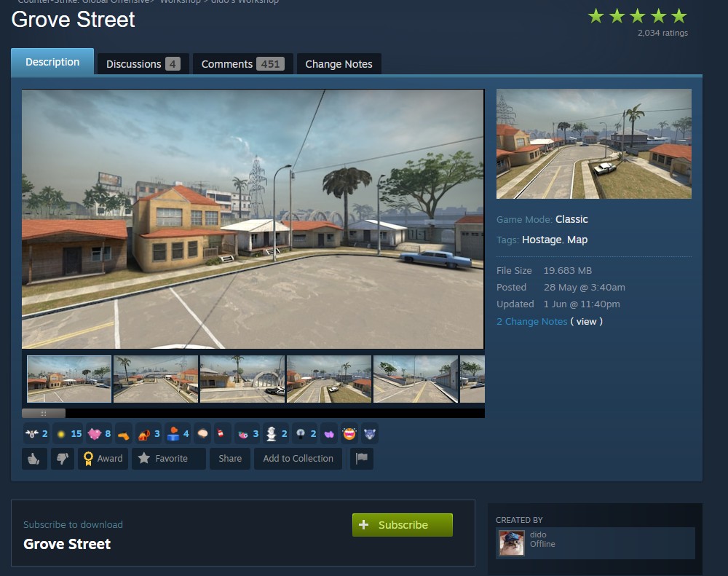Click the laughing face award icon
This screenshot has height=576, width=728.
point(349,434)
